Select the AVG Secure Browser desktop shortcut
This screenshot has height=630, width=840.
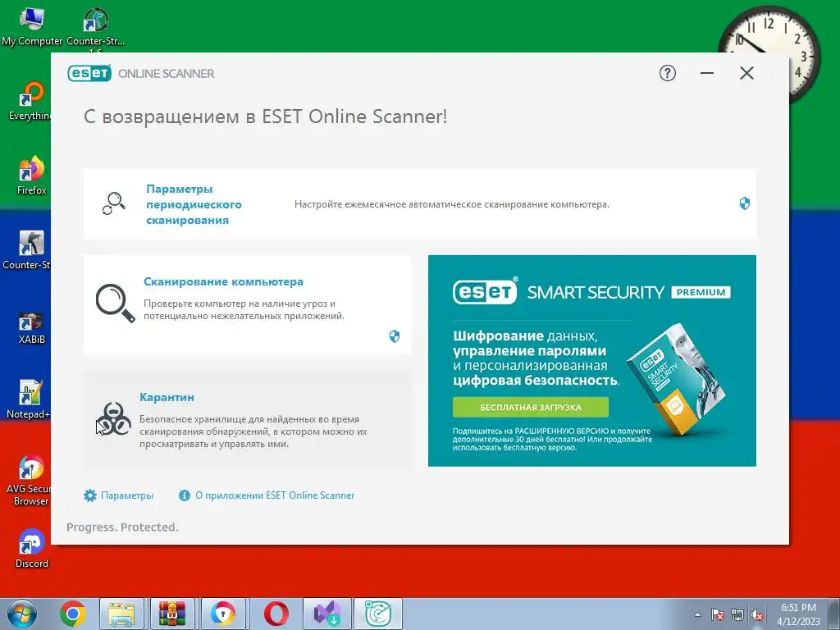pos(30,480)
